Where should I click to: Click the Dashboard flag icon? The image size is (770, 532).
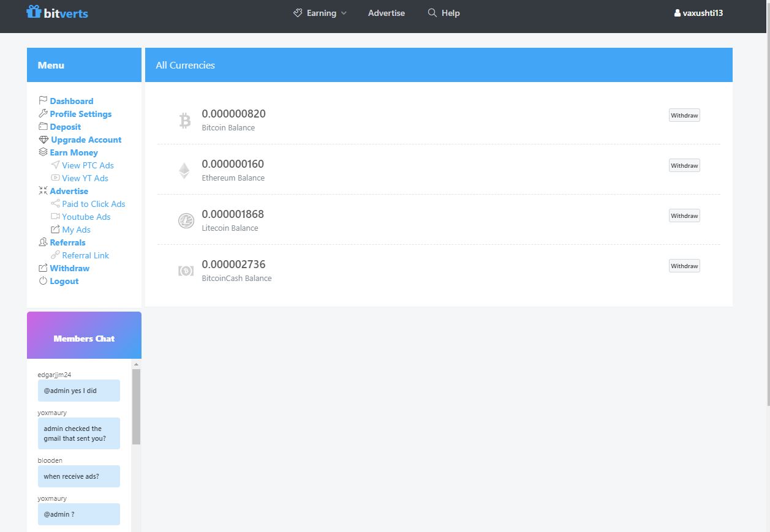click(43, 101)
